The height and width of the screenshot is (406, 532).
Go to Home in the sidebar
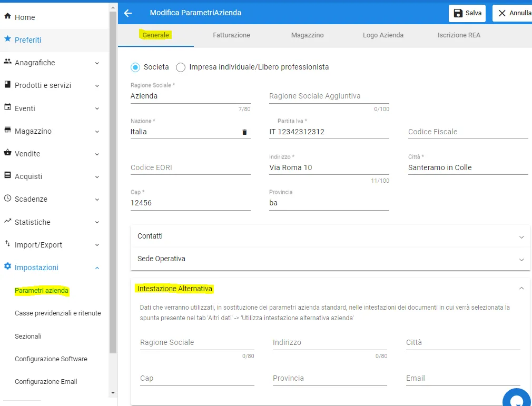click(25, 17)
